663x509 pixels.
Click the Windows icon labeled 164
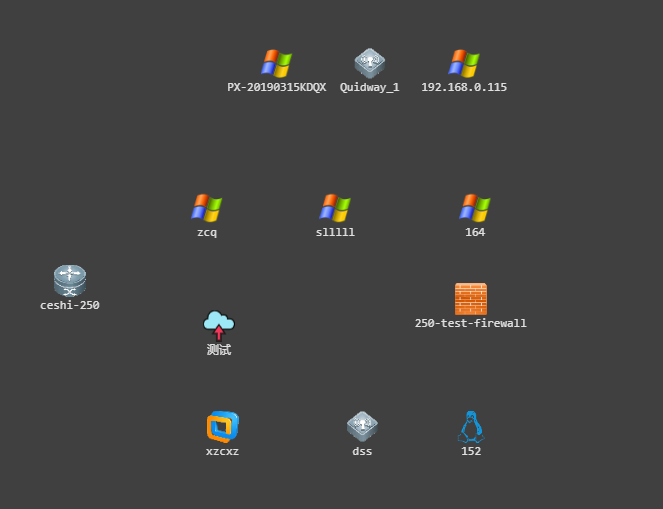[475, 208]
